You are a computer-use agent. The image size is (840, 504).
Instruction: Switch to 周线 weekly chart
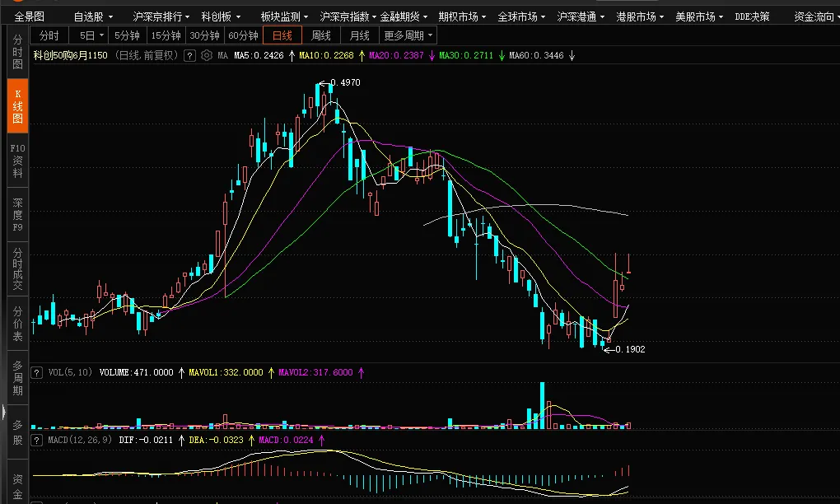pos(321,35)
